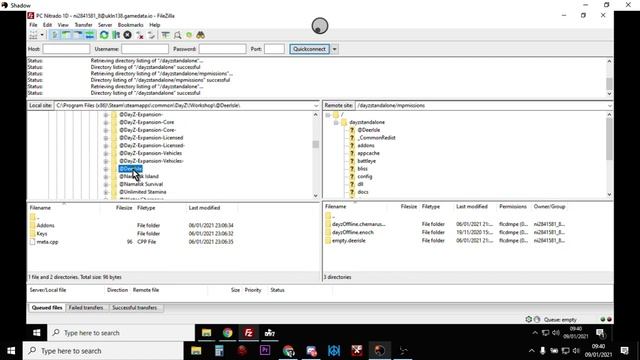Cancel the current operation
The width and height of the screenshot is (640, 360).
click(x=127, y=35)
